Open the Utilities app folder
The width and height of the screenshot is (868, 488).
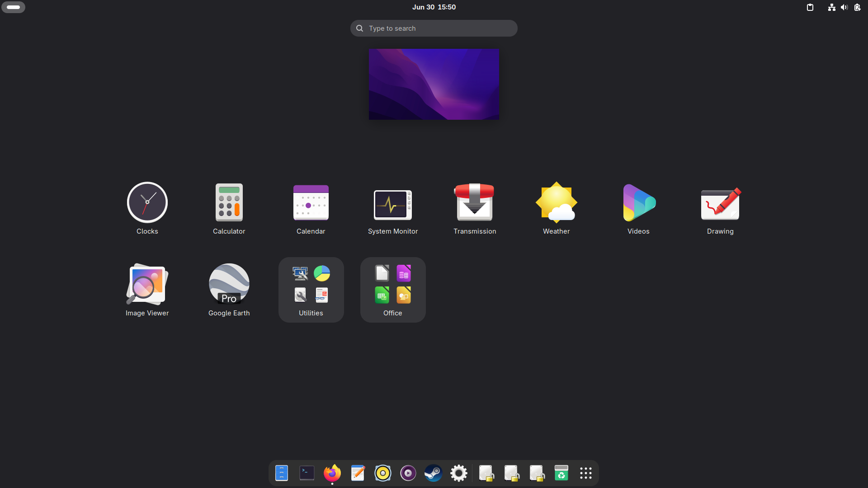311,290
